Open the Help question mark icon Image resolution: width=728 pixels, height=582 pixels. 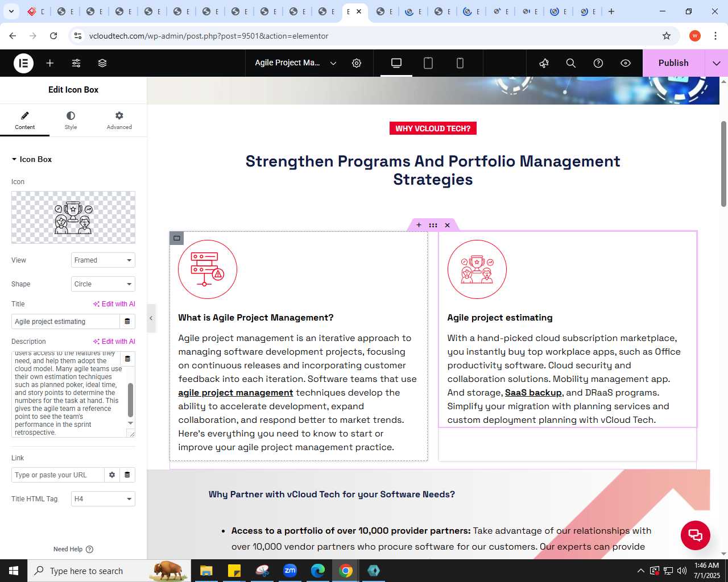pyautogui.click(x=598, y=63)
